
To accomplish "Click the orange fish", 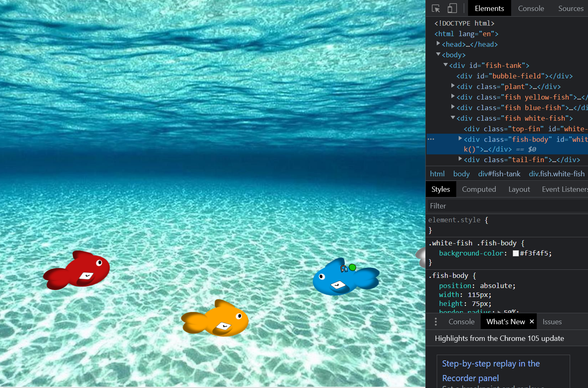I will pyautogui.click(x=215, y=318).
